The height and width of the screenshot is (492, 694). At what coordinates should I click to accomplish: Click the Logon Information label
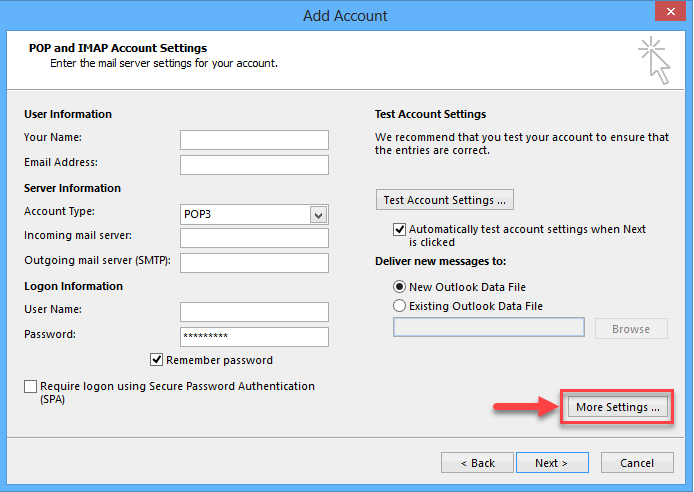click(x=73, y=286)
